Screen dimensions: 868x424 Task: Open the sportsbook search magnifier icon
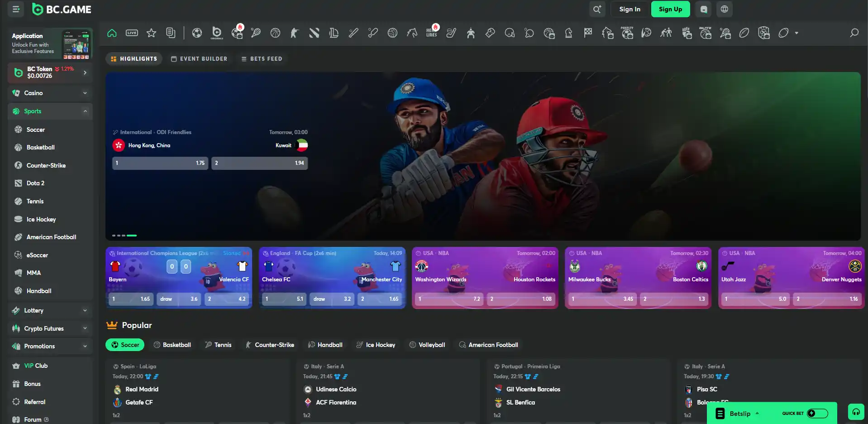[x=854, y=33]
